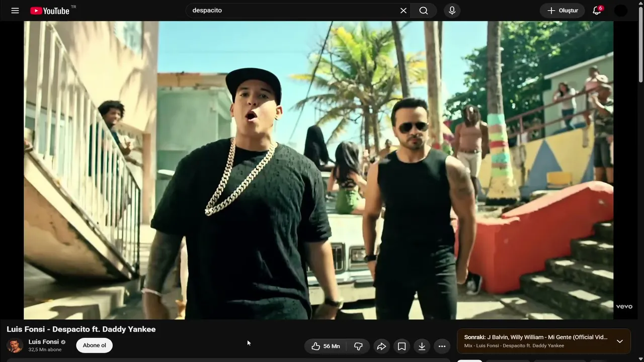Start voice search with microphone

click(x=452, y=11)
